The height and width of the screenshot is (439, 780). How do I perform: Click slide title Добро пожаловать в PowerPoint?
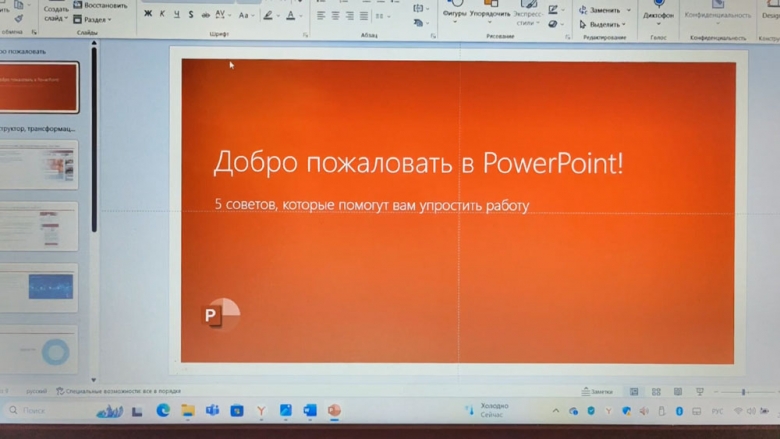(x=418, y=163)
